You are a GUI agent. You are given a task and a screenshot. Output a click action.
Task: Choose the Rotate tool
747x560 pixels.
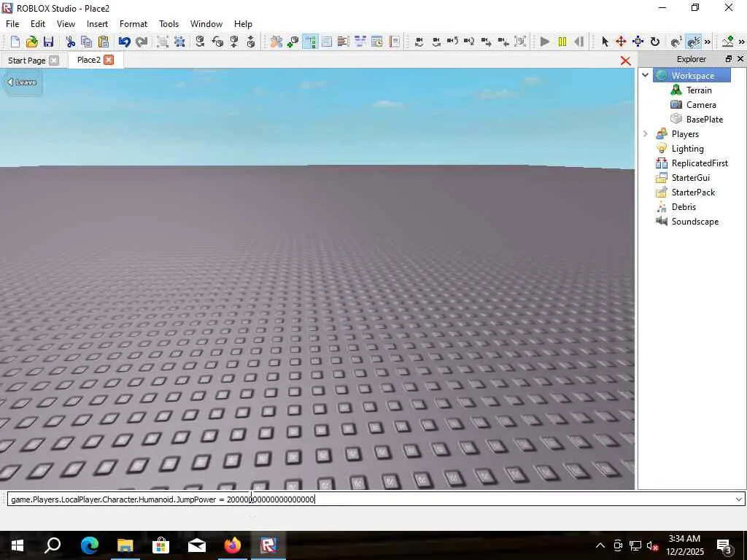point(655,42)
